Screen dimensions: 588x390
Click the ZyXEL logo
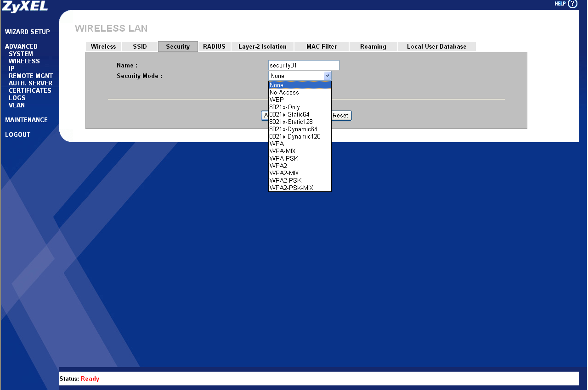coord(25,6)
